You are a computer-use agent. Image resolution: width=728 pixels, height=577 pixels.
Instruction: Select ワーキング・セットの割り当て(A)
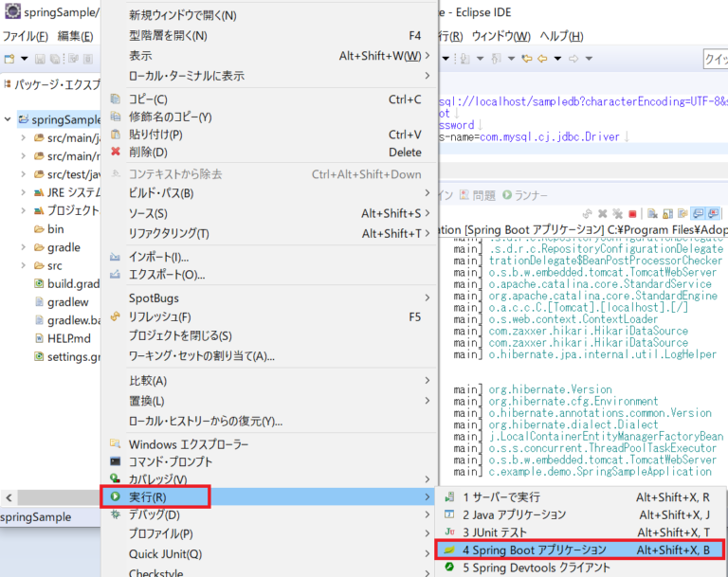269,356
